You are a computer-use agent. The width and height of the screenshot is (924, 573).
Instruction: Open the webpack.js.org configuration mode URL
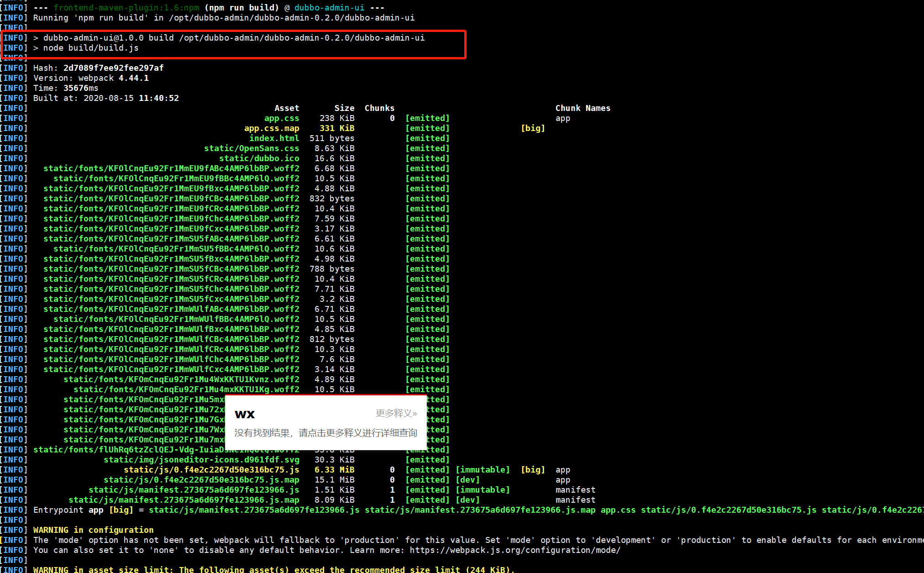(515, 550)
